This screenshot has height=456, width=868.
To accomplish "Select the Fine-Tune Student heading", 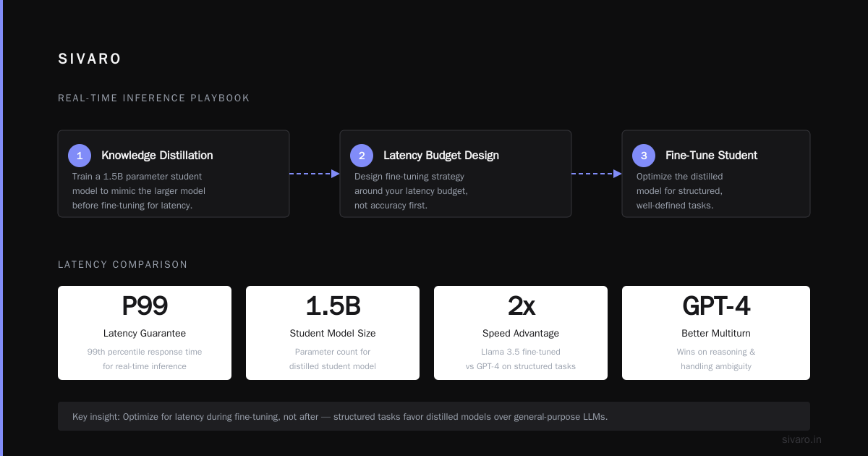I will tap(712, 156).
